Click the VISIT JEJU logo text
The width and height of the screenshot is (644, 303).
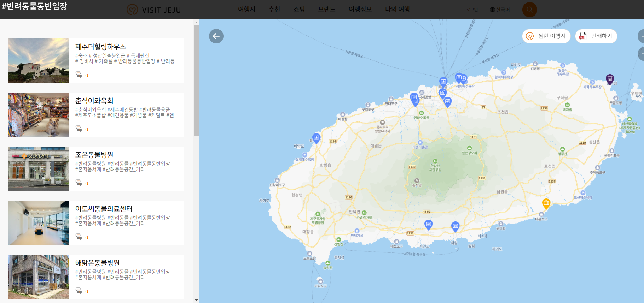[x=161, y=10]
